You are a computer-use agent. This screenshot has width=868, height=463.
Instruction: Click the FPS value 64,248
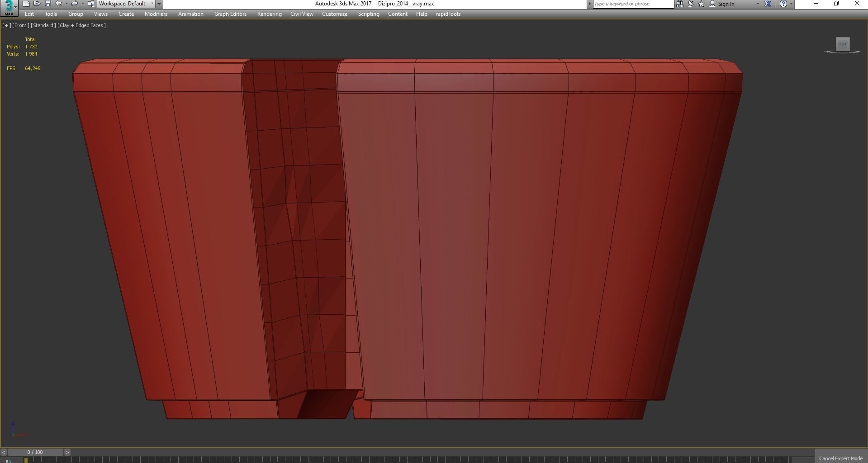[x=33, y=68]
